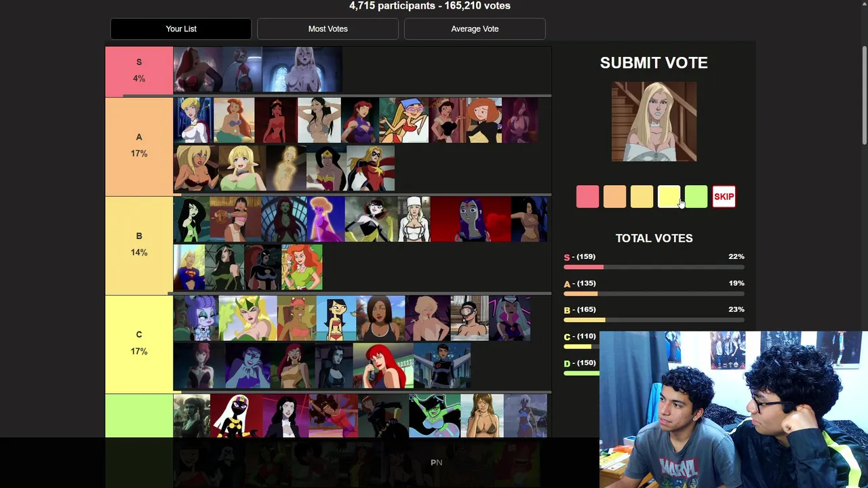Click the S tier label showing 4%

139,70
